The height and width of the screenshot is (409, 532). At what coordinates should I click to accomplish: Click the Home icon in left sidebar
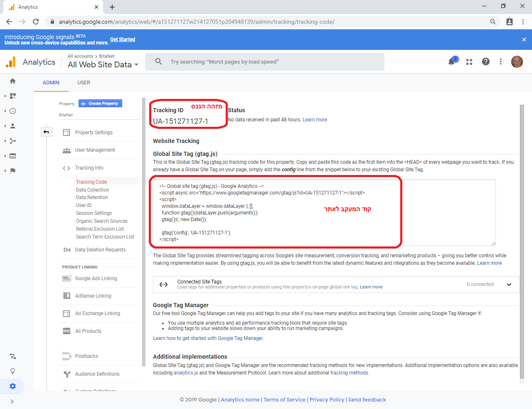click(x=12, y=81)
